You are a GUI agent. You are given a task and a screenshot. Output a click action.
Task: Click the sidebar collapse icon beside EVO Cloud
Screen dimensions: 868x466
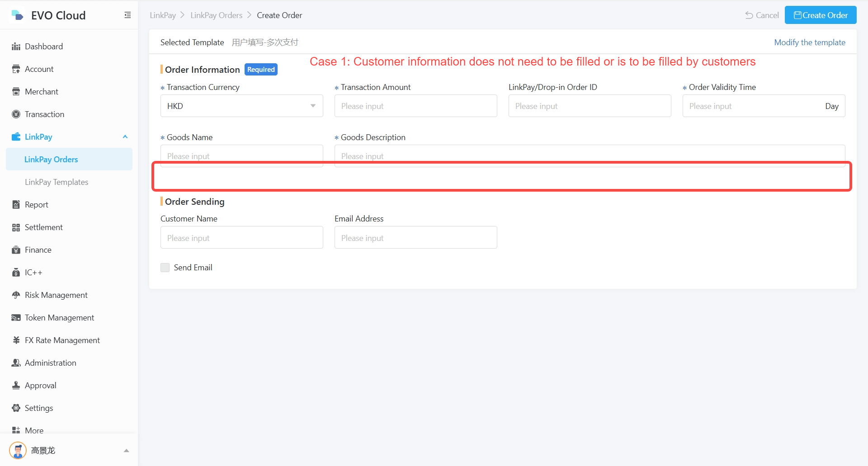[127, 15]
